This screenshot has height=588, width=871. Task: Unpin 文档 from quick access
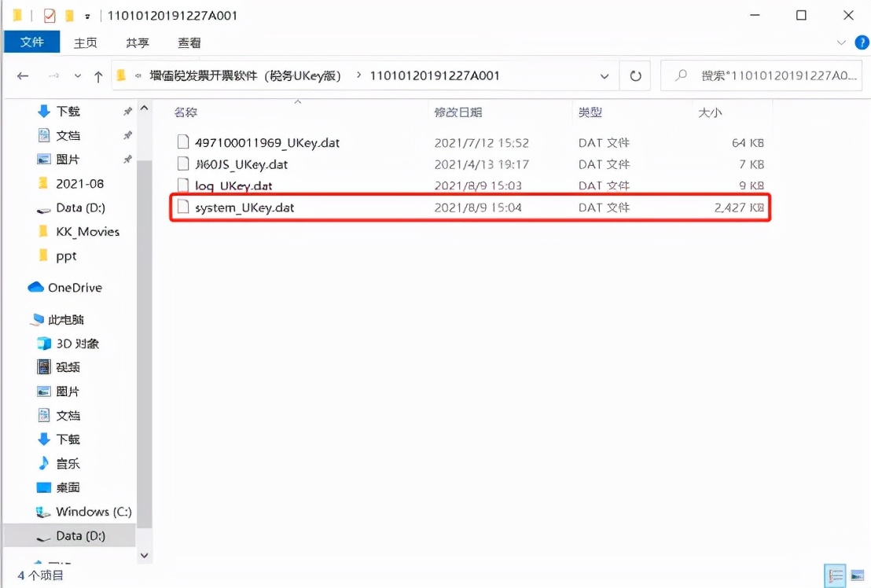(x=128, y=135)
